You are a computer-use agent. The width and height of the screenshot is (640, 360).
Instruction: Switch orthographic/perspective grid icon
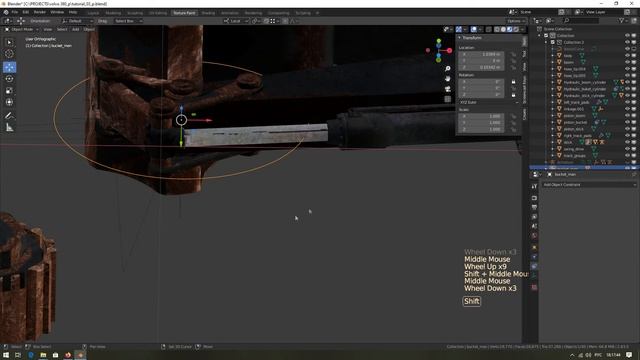tap(448, 99)
